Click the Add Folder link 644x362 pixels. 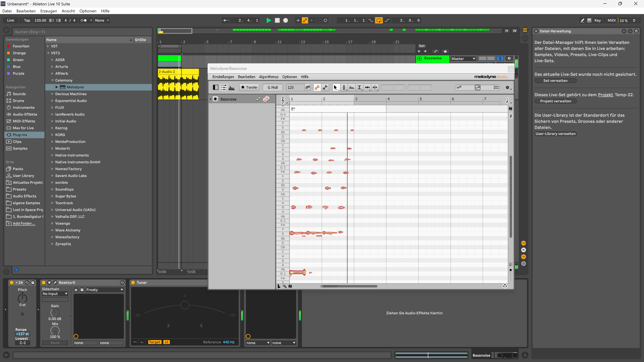tap(24, 223)
